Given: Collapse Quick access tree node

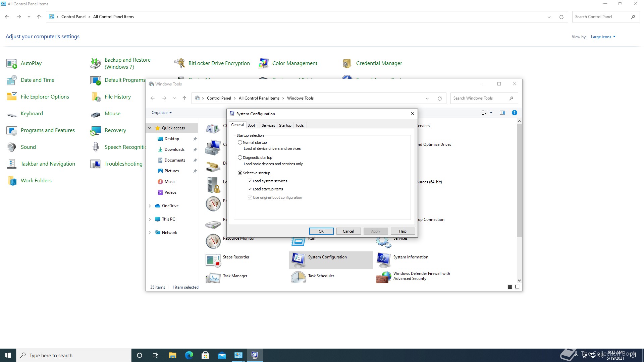Looking at the screenshot, I should point(150,128).
